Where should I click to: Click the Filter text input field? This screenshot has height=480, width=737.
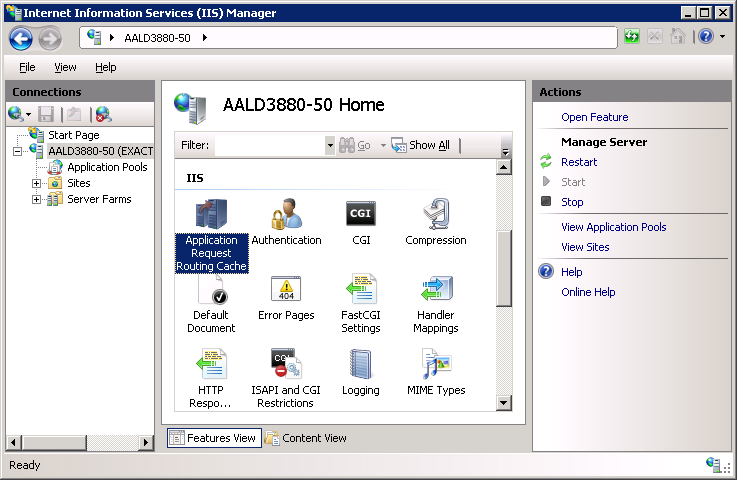click(270, 145)
